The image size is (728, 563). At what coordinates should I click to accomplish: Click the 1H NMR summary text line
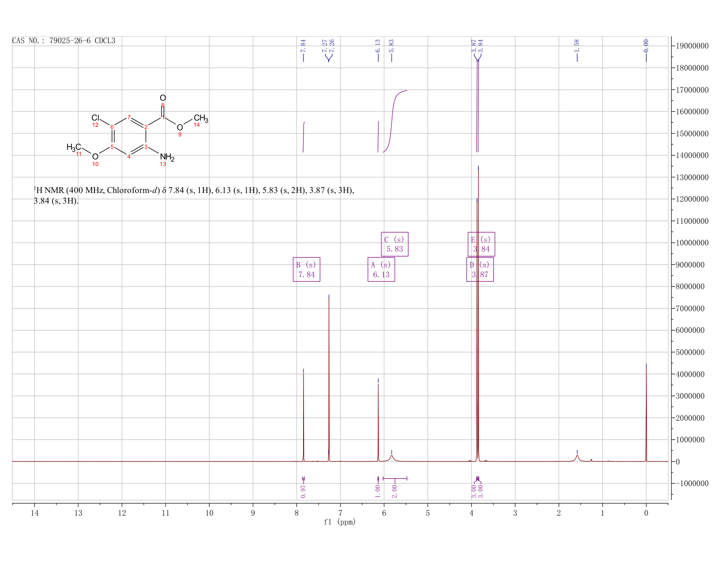[x=194, y=196]
